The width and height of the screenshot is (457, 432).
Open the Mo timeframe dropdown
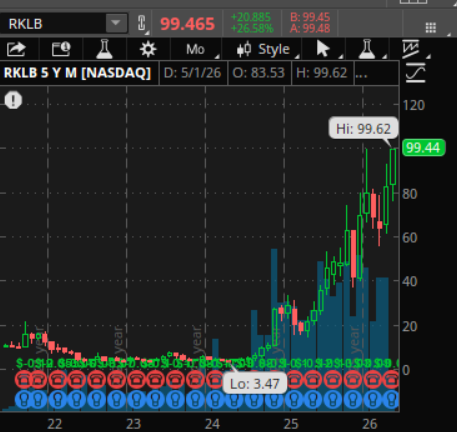[195, 49]
